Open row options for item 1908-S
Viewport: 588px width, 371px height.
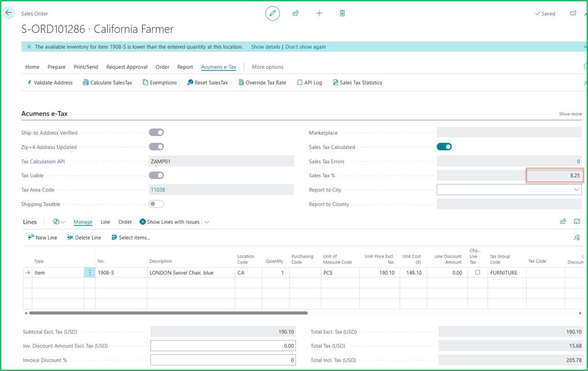pyautogui.click(x=90, y=272)
